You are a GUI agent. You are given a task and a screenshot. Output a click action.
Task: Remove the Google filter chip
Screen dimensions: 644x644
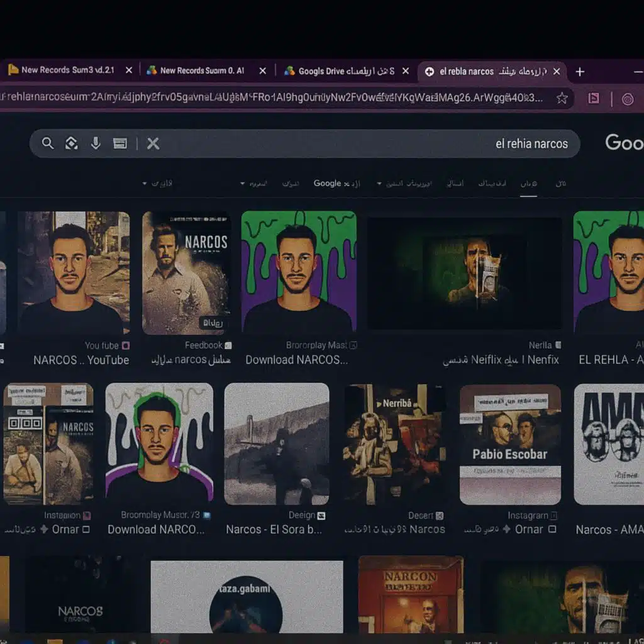point(347,184)
